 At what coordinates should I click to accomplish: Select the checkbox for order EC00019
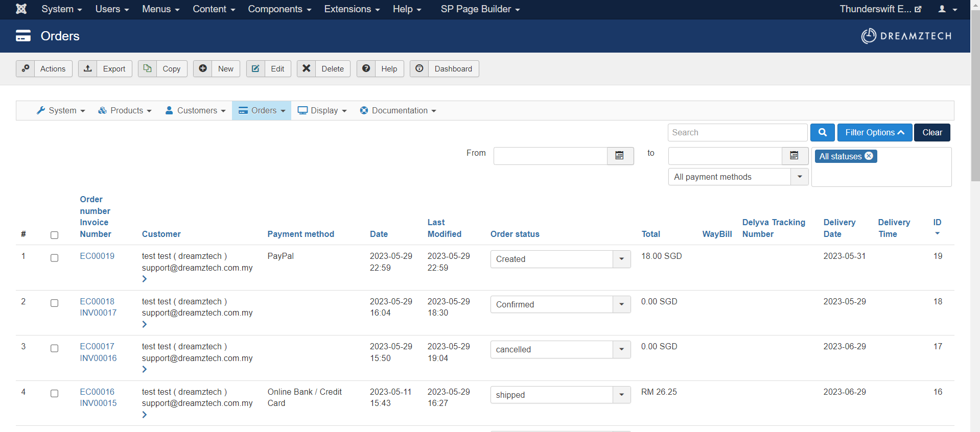[x=55, y=258]
